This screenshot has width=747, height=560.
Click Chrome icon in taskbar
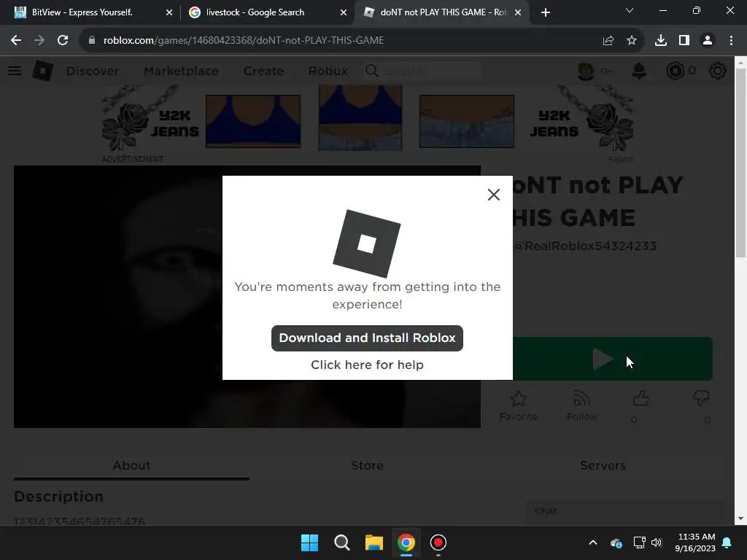pos(406,542)
